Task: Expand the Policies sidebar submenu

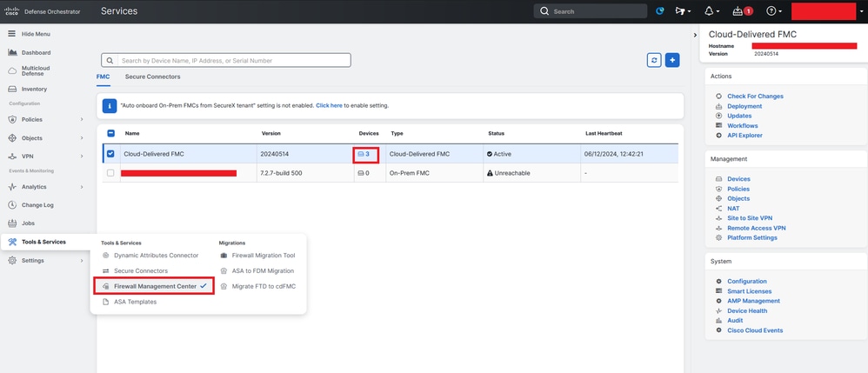Action: (82, 119)
